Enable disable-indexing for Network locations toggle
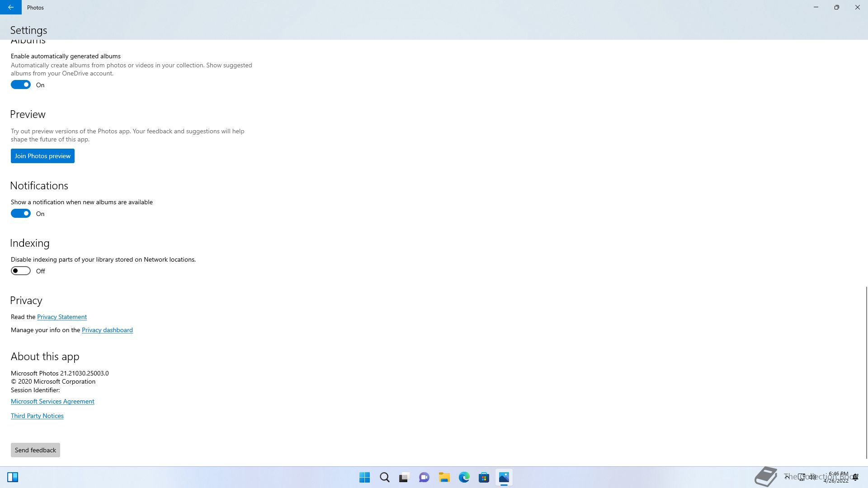 coord(21,271)
